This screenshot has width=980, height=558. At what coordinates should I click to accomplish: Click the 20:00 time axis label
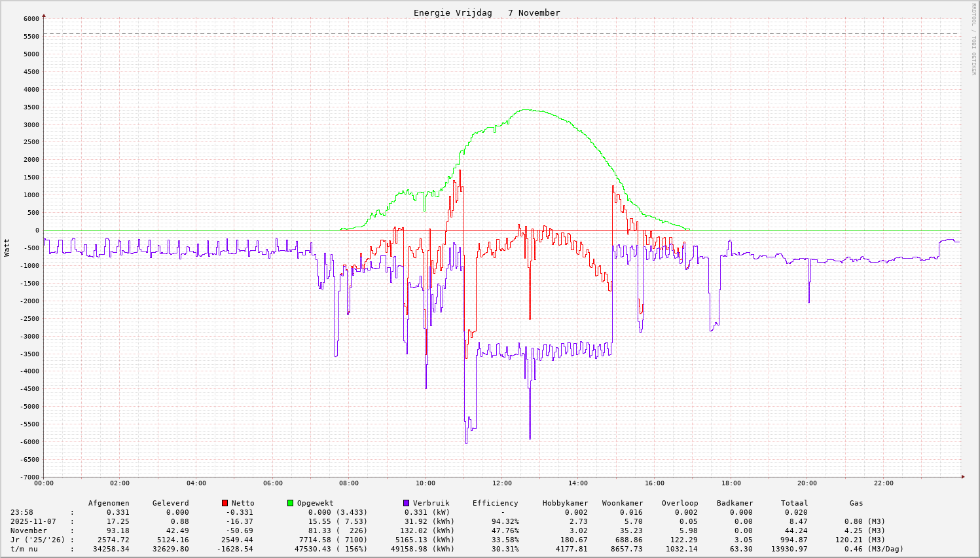click(x=807, y=483)
